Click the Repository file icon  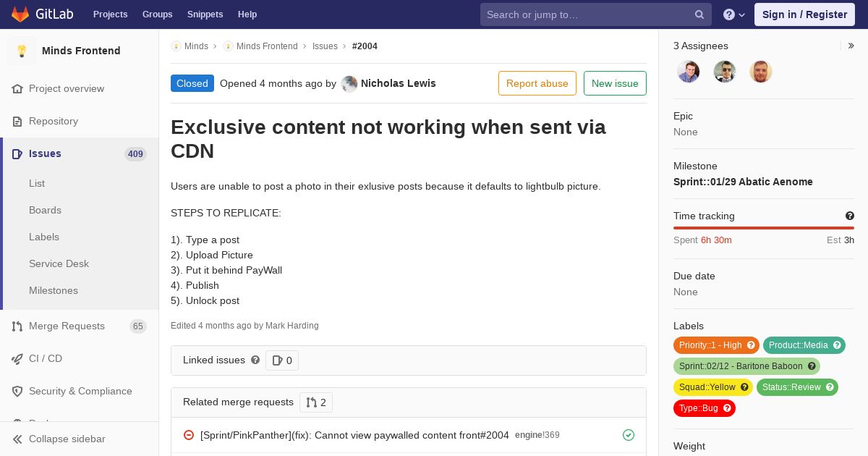click(x=17, y=121)
